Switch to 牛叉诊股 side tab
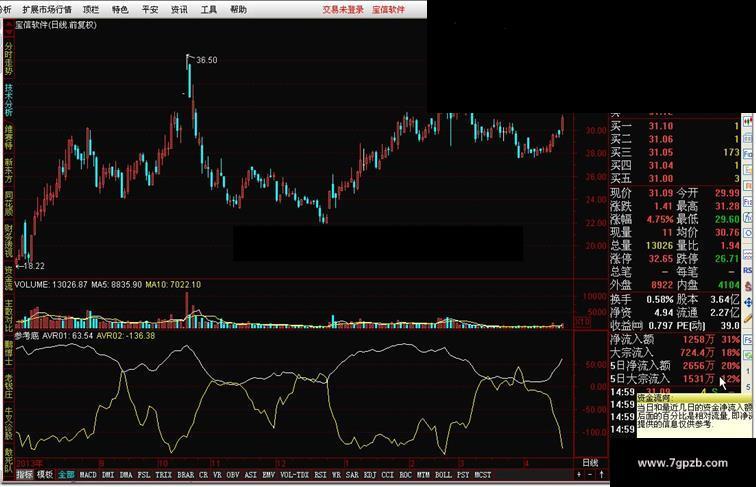Viewport: 756px width, 487px height. (x=8, y=424)
